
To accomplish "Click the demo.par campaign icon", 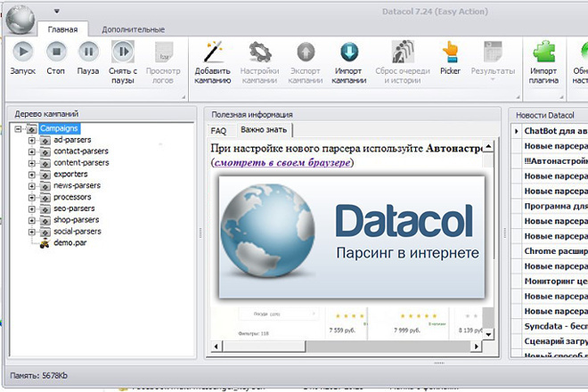I will click(45, 243).
